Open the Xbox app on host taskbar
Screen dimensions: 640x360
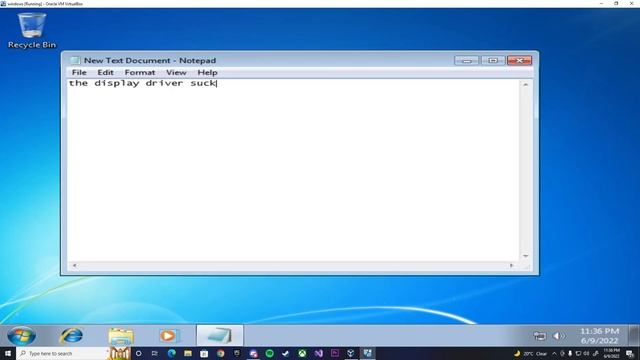point(302,353)
